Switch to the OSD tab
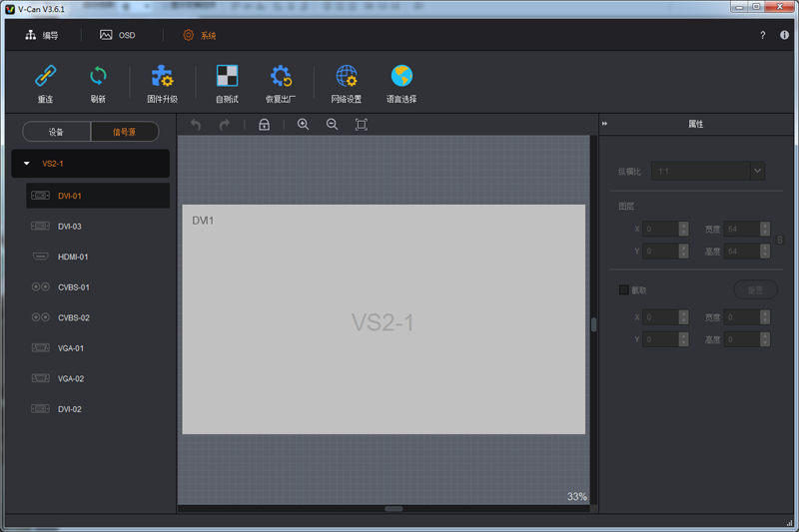The height and width of the screenshot is (532, 799). pyautogui.click(x=117, y=35)
